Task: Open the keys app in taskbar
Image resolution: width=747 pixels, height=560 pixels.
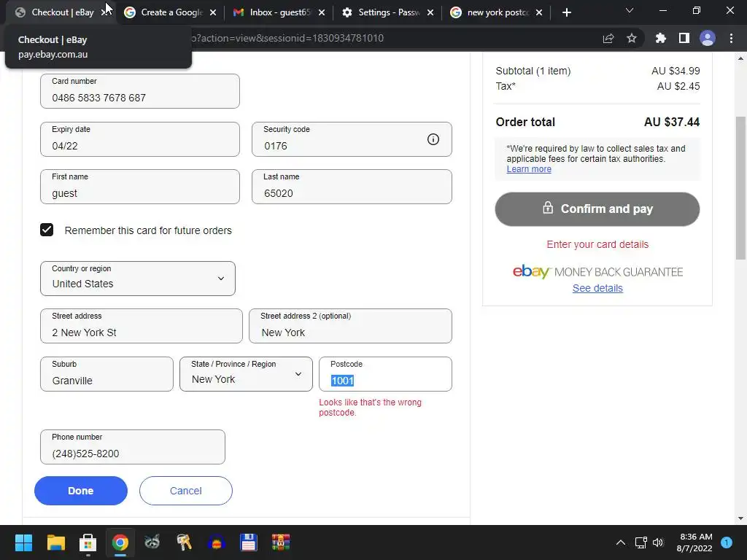Action: [184, 542]
